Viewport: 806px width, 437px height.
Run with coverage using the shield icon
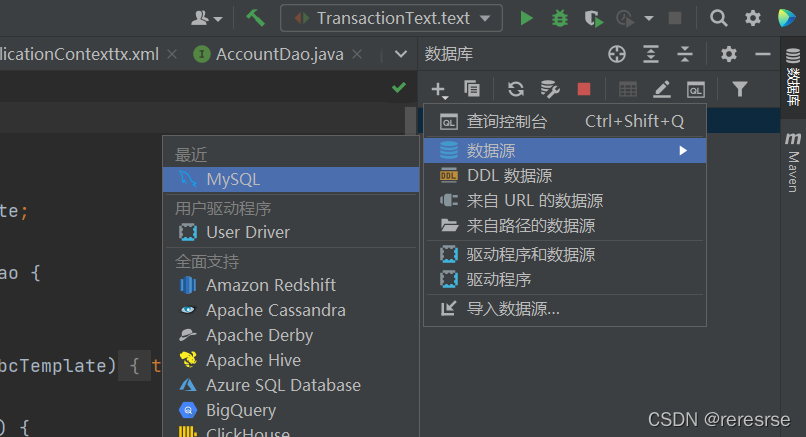pyautogui.click(x=593, y=19)
